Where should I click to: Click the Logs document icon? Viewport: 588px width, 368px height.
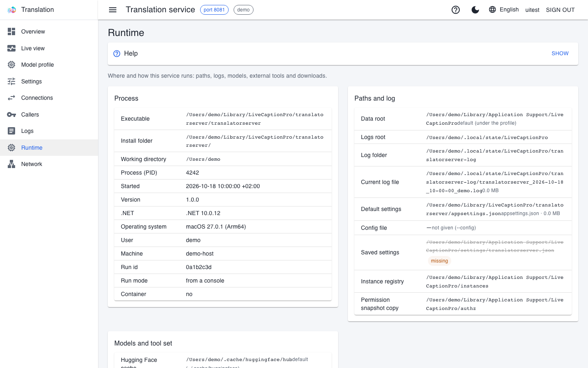[x=11, y=131]
